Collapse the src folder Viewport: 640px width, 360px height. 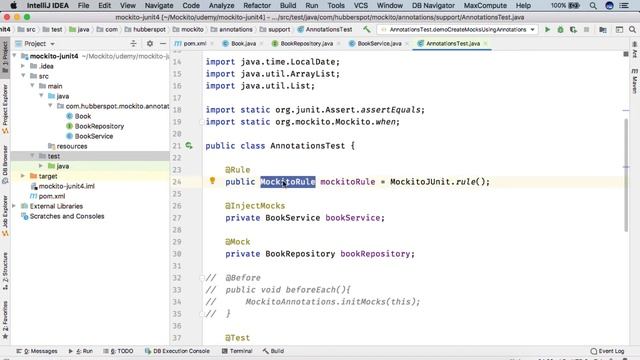[x=23, y=76]
